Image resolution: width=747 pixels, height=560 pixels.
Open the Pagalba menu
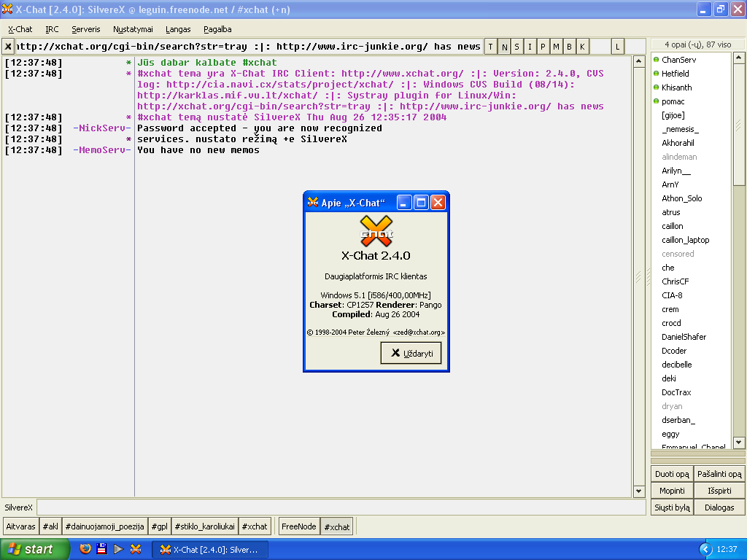(217, 29)
